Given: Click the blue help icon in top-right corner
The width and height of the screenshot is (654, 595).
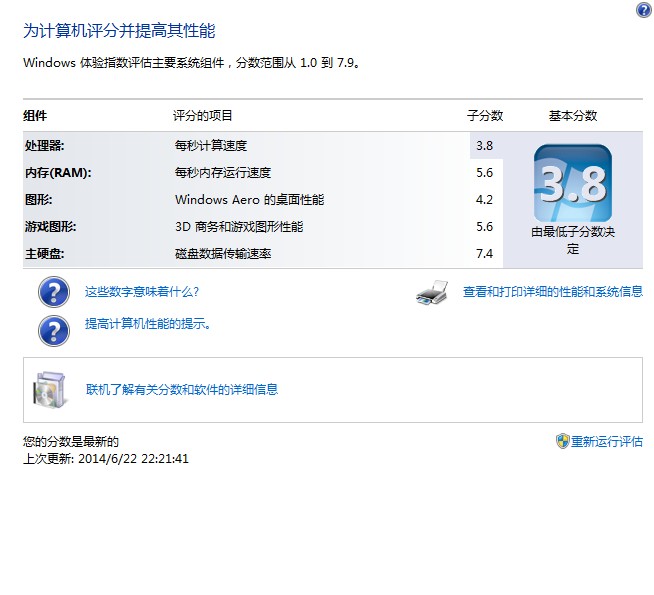Looking at the screenshot, I should (643, 10).
